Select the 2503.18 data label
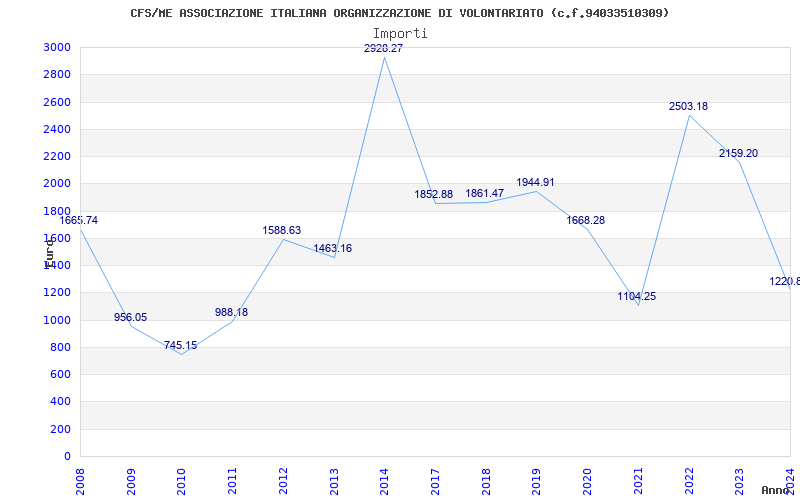The height and width of the screenshot is (500, 800). [x=688, y=107]
